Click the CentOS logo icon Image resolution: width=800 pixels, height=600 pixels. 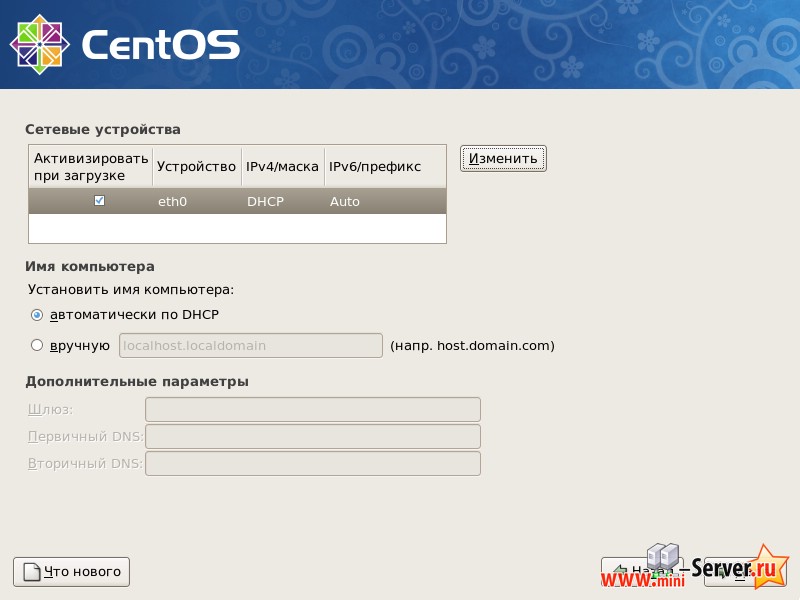(40, 44)
